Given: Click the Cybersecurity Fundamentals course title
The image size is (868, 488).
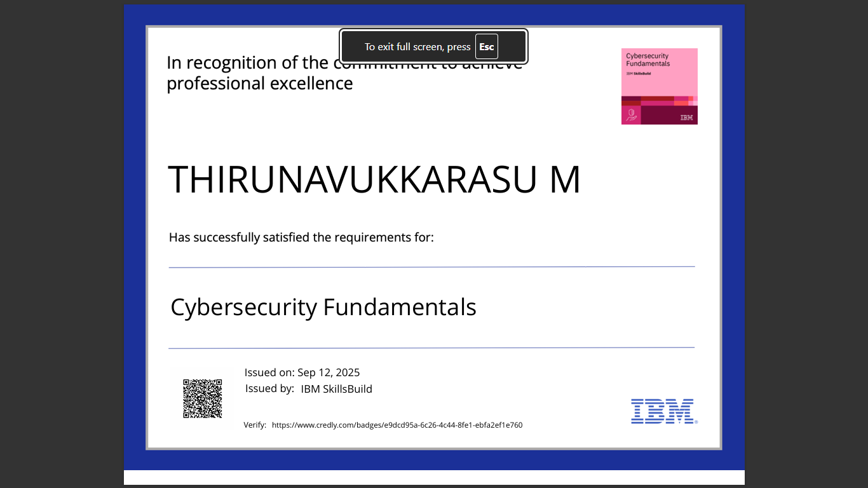Looking at the screenshot, I should [323, 307].
